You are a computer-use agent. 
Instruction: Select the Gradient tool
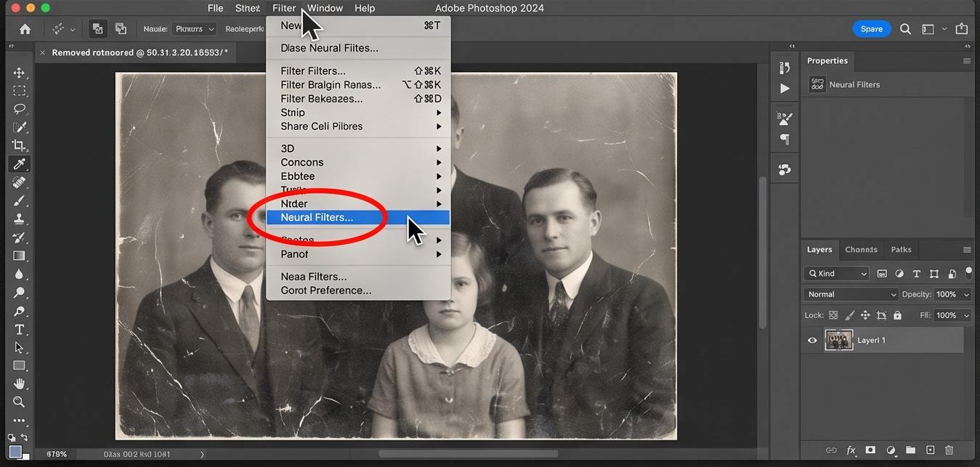[19, 256]
